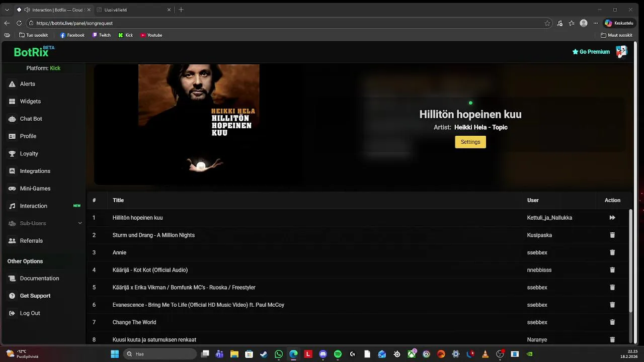The height and width of the screenshot is (362, 644).
Task: Click the Heikki Hela album cover
Action: (199, 124)
